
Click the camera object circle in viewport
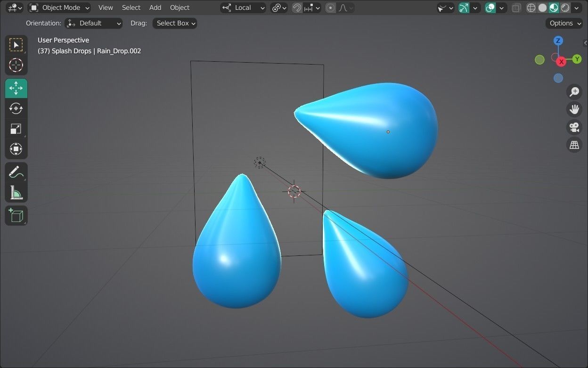[260, 163]
